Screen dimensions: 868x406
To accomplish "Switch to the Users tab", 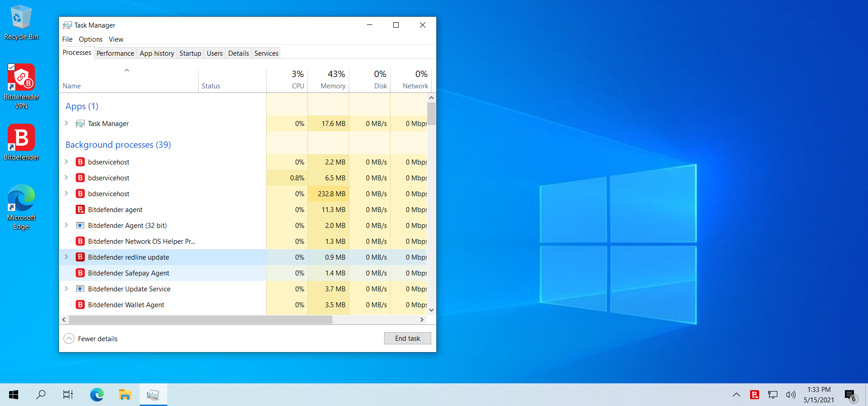I will click(215, 53).
